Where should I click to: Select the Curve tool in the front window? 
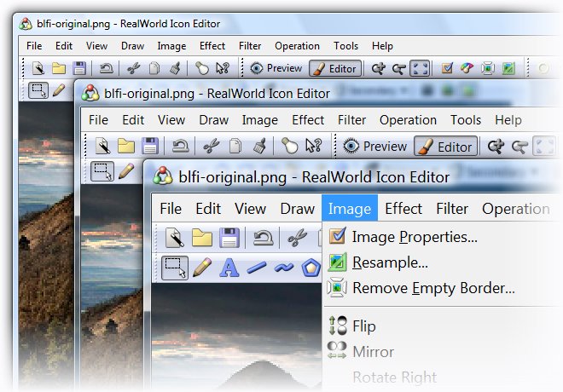[284, 268]
